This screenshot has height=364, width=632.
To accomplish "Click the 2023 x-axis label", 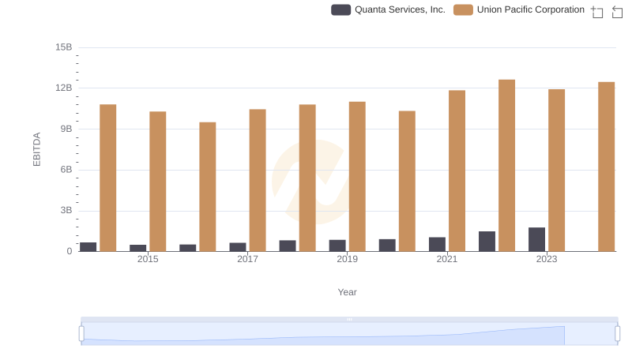I will pos(547,259).
